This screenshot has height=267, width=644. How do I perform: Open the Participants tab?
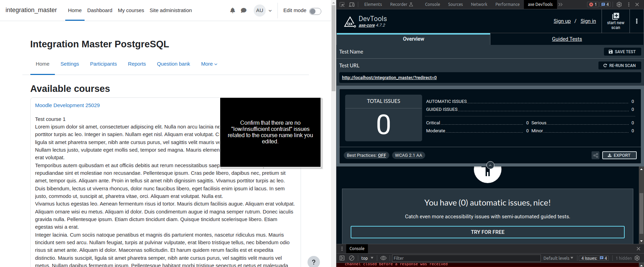[104, 64]
